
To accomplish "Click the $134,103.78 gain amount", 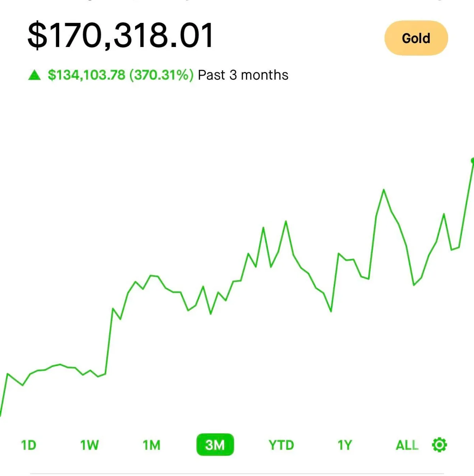I will [87, 75].
